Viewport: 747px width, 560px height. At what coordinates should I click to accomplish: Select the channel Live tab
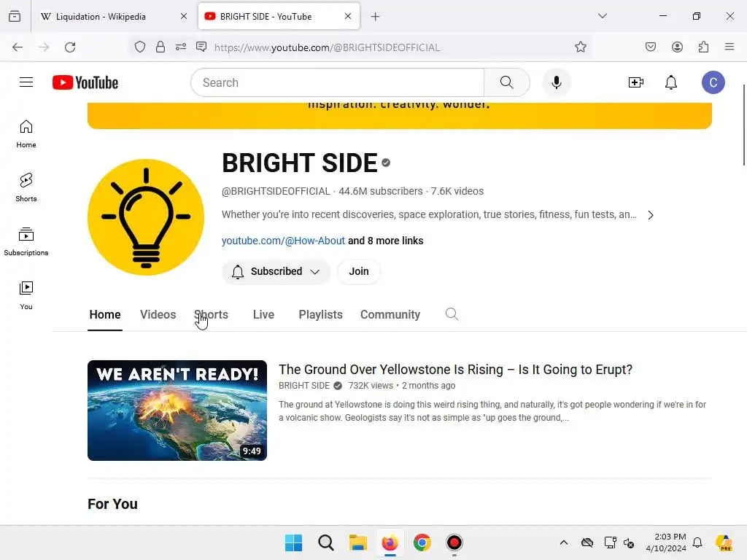(263, 315)
